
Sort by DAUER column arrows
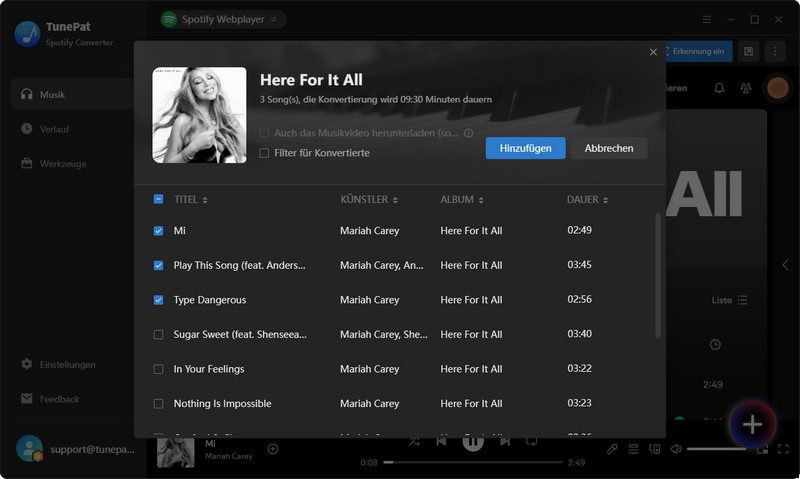coord(606,200)
